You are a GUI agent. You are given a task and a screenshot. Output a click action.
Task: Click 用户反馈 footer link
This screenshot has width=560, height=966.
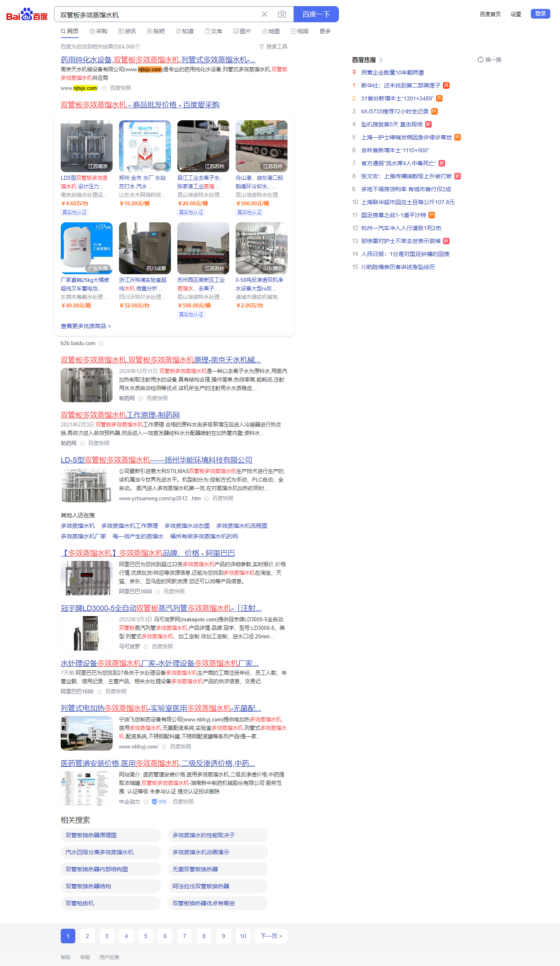109,957
